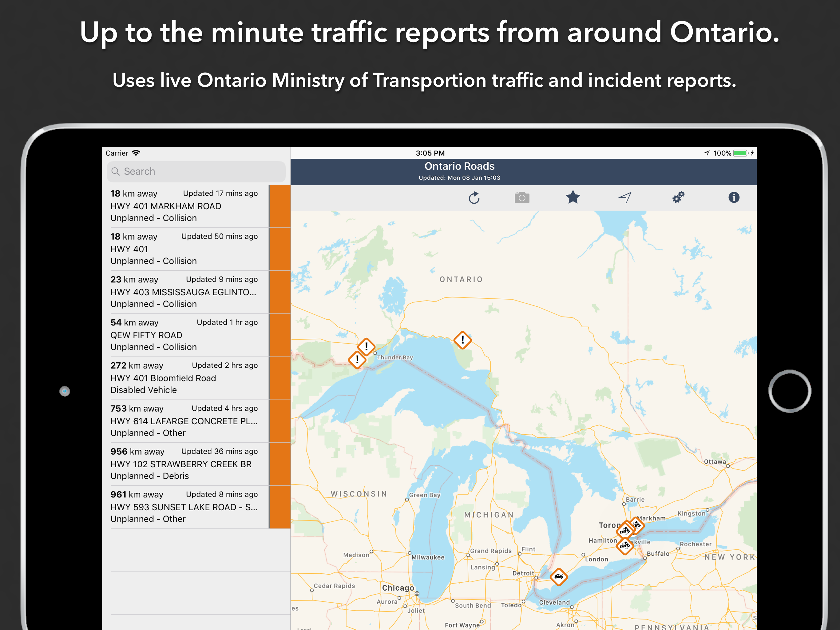Tap the location arrow toolbar icon
Image resolution: width=840 pixels, height=630 pixels.
pyautogui.click(x=625, y=197)
